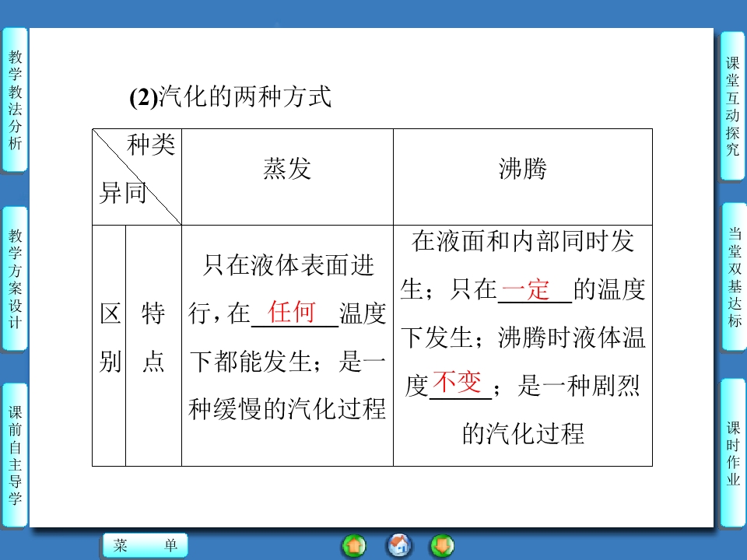Screen dimensions: 747x560
Task: Open the 课堂互动探究 side tab
Action: pos(733,106)
